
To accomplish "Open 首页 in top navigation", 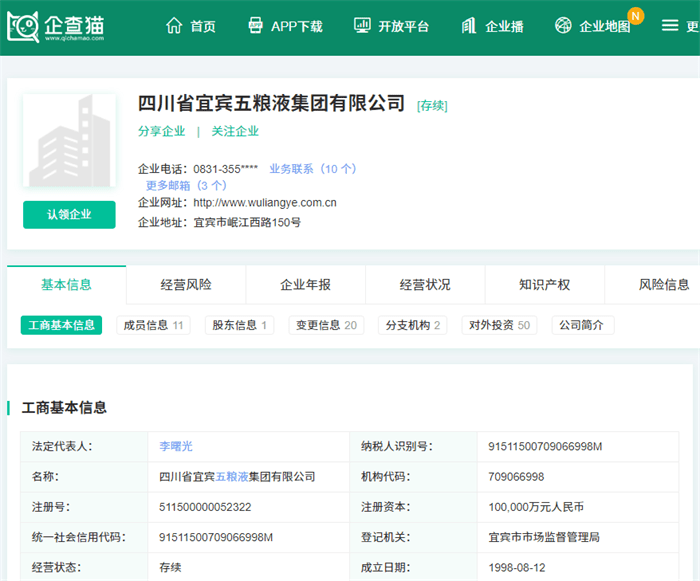I will [203, 26].
